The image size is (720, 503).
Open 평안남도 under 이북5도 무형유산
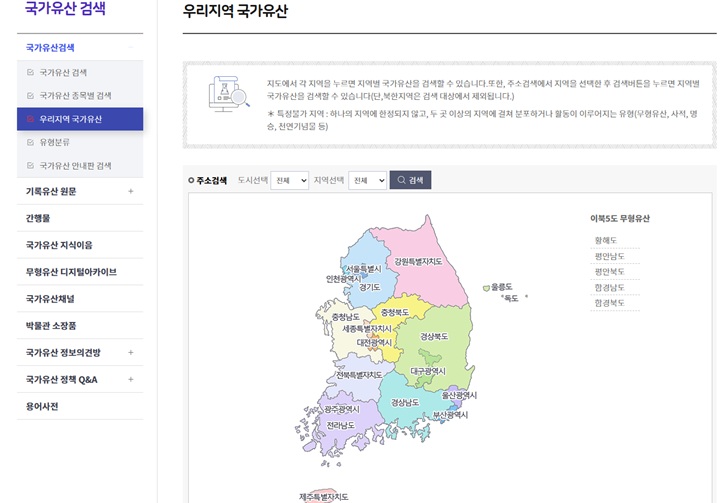(x=609, y=256)
